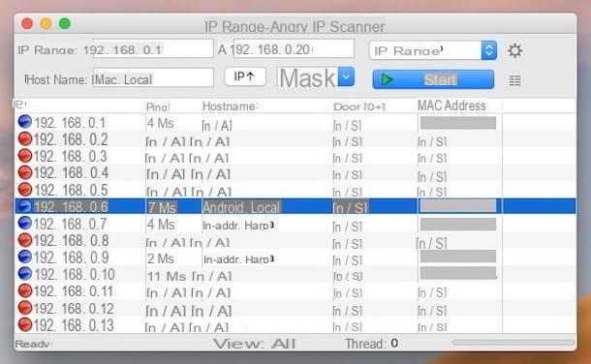The width and height of the screenshot is (591, 364).
Task: Click the starting IP field 192.168.0.1
Action: pyautogui.click(x=153, y=49)
